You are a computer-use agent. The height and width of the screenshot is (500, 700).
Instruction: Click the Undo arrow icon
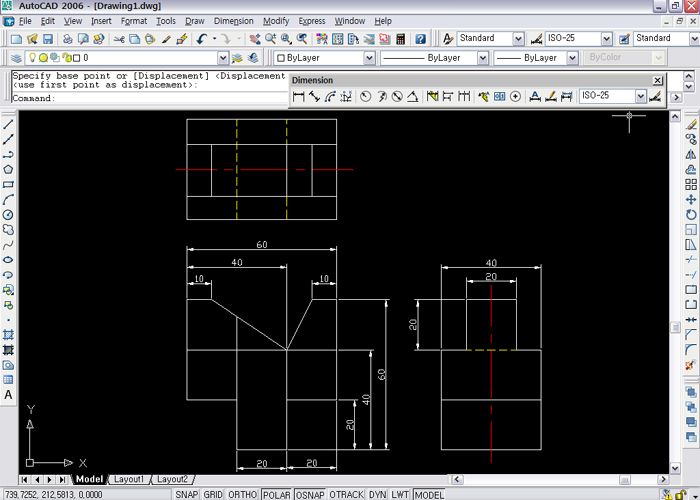coord(201,39)
